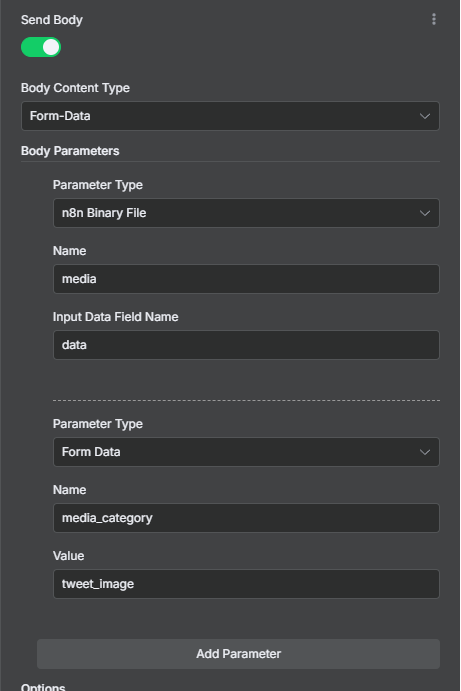Screen dimensions: 461x691
Task: Click the Value label above tweet_image
Action: click(68, 556)
